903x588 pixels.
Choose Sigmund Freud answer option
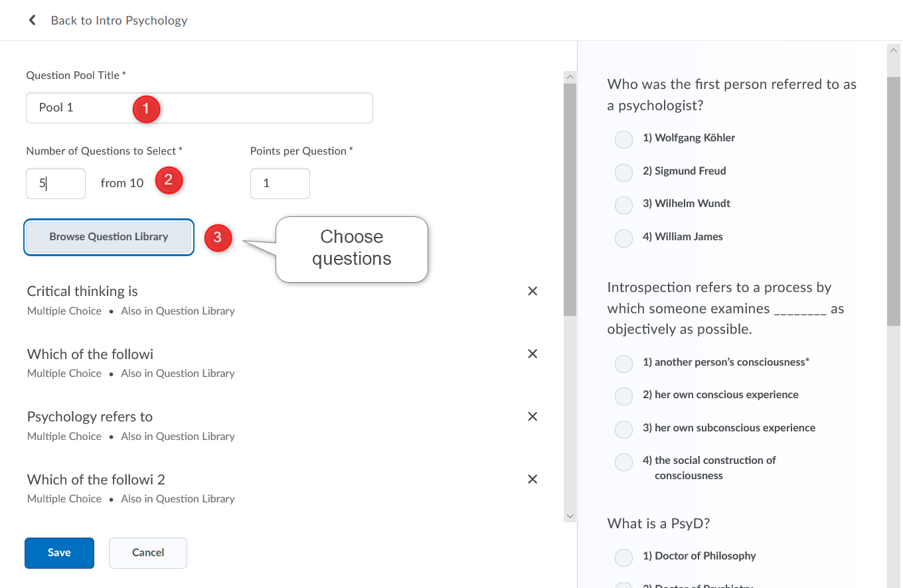tap(623, 173)
